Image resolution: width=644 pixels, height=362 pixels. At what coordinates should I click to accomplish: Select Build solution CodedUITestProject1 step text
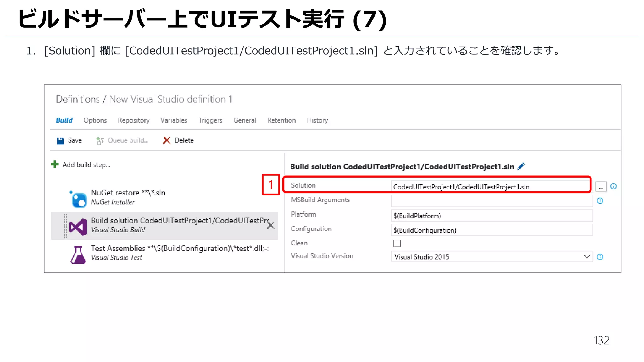click(180, 221)
